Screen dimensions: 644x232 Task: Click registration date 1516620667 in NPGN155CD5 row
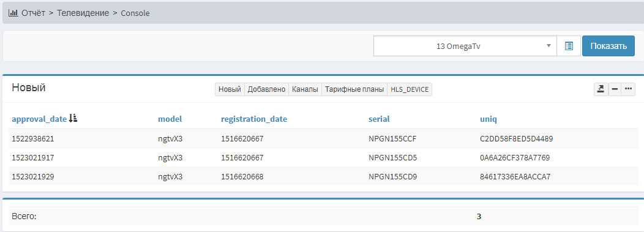click(242, 158)
